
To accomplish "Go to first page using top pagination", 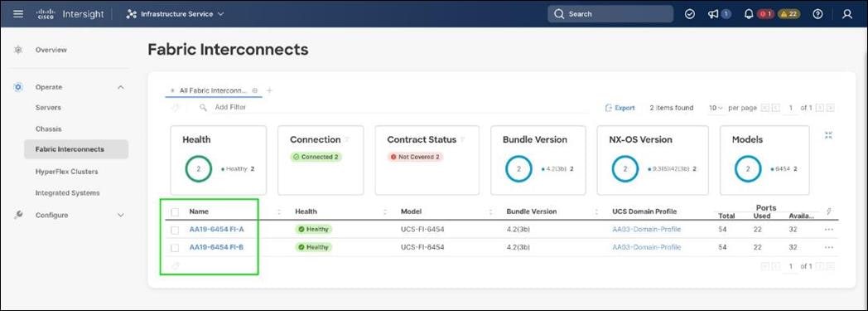I will pyautogui.click(x=765, y=108).
